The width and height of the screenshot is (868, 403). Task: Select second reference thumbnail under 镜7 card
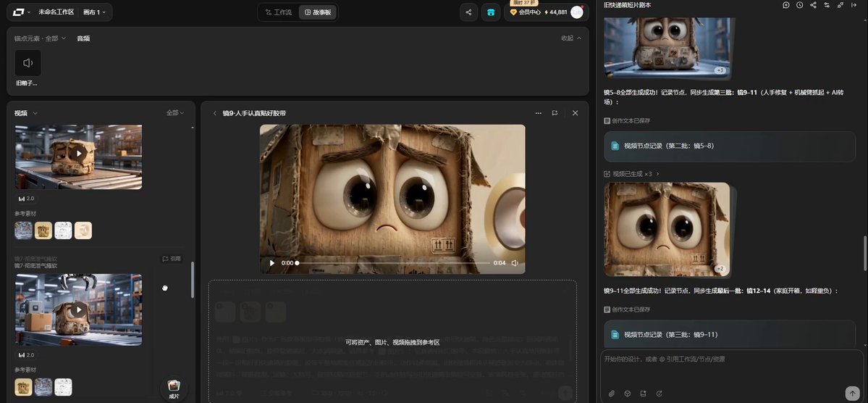pos(43,387)
